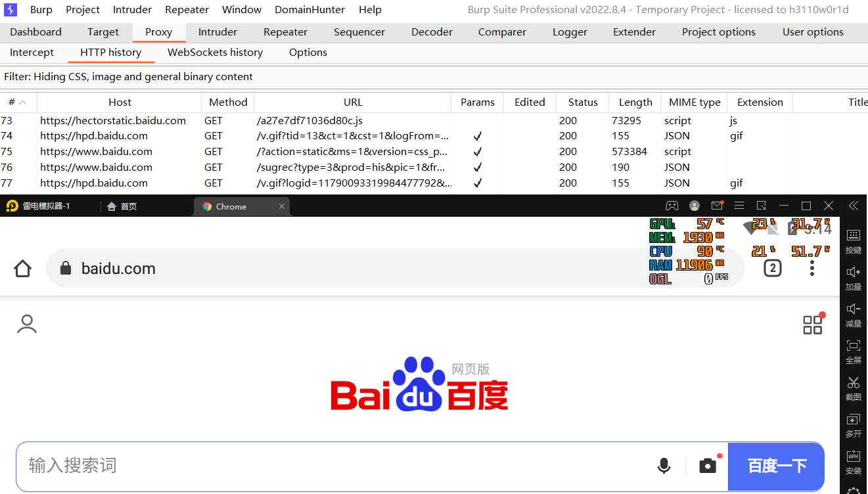The image size is (868, 494).
Task: Click the LDPlayer mini-window mode icon
Action: point(762,206)
